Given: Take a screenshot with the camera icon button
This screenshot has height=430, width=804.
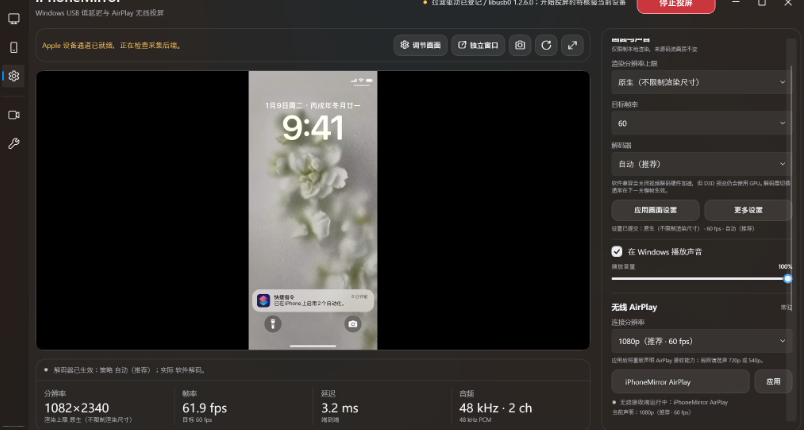Looking at the screenshot, I should pos(520,45).
